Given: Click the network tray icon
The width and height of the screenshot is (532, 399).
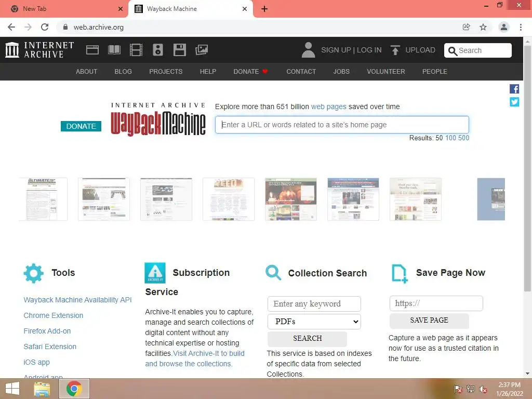Looking at the screenshot, I should click(x=471, y=389).
